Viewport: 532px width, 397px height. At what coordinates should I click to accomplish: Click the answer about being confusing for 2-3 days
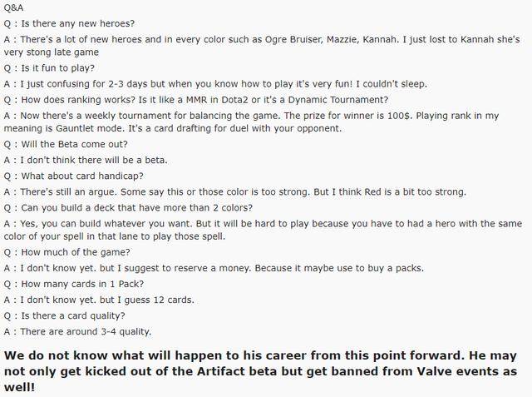(215, 84)
